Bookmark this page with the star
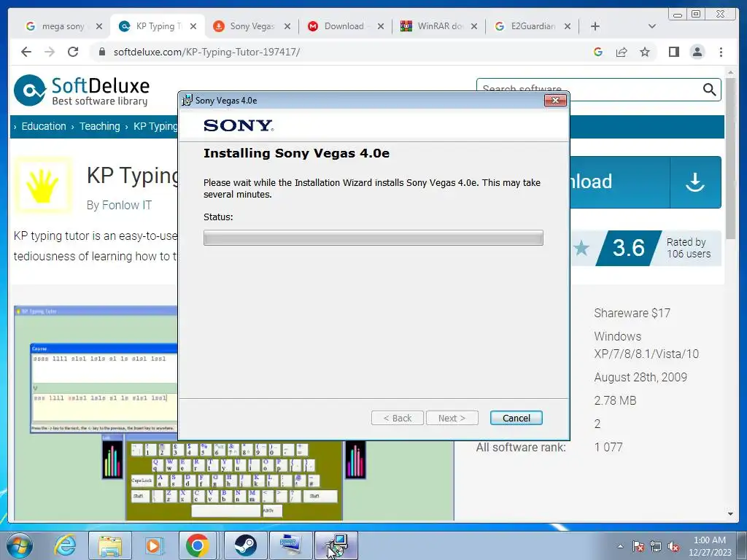Image resolution: width=747 pixels, height=560 pixels. pos(645,52)
